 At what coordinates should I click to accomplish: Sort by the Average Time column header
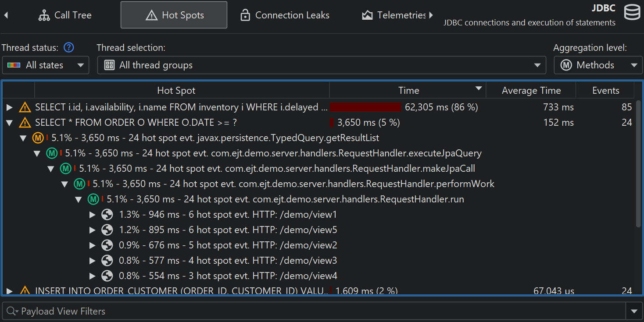531,91
